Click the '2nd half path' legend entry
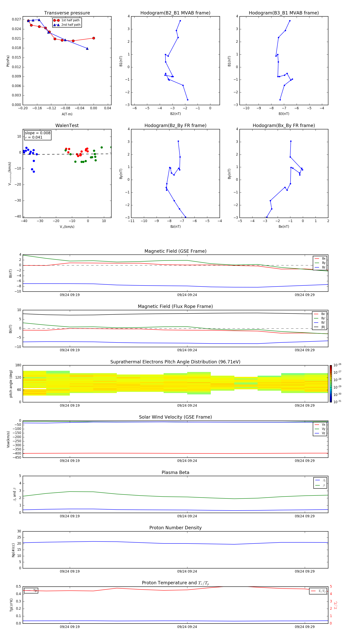 (67, 25)
